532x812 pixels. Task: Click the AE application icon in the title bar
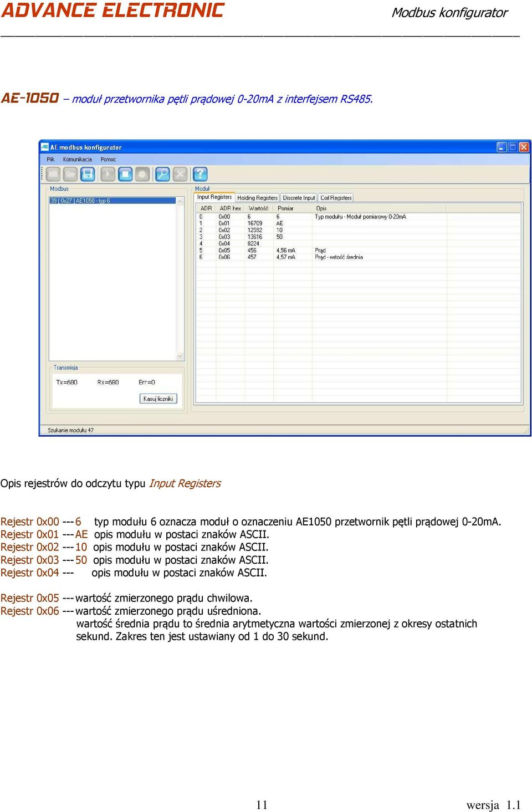(44, 147)
